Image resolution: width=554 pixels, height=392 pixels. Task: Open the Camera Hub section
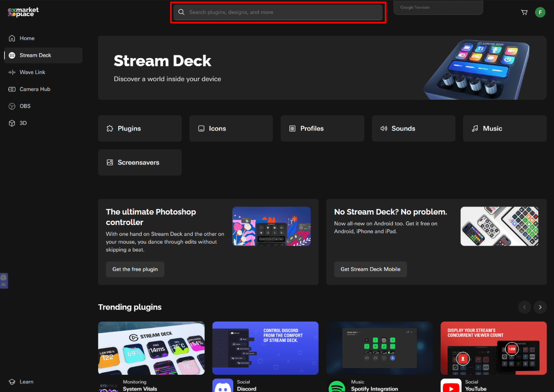click(x=34, y=89)
